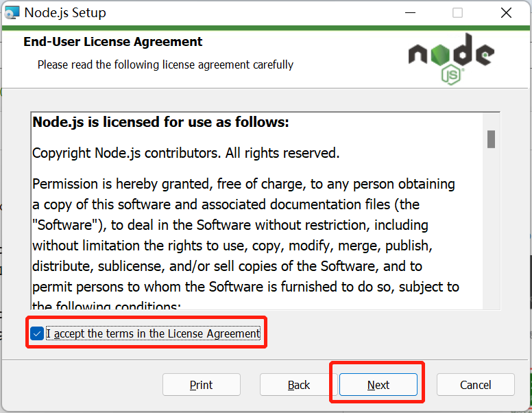Viewport: 532px width, 413px height.
Task: Proceed with the Next button
Action: click(x=378, y=385)
